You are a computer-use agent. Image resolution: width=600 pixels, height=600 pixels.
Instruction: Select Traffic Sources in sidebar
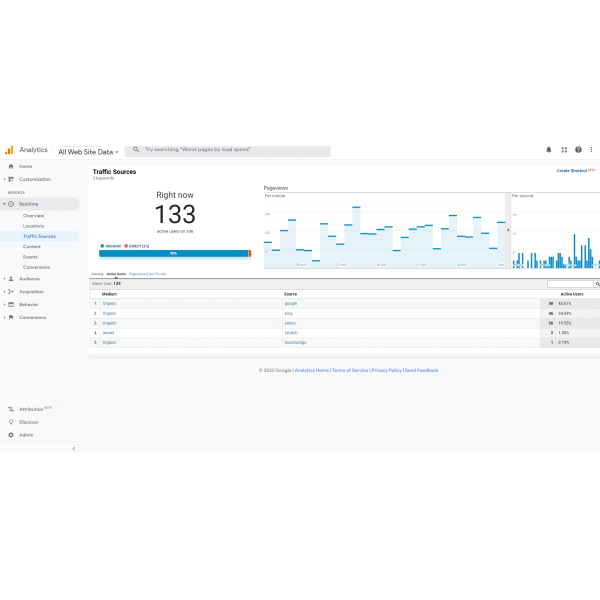pyautogui.click(x=39, y=236)
